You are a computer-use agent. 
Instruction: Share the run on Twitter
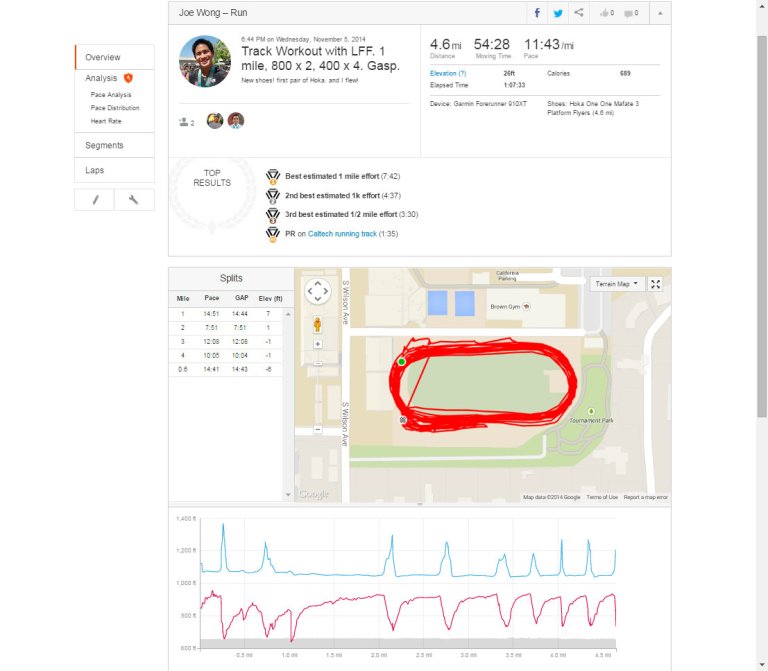558,13
